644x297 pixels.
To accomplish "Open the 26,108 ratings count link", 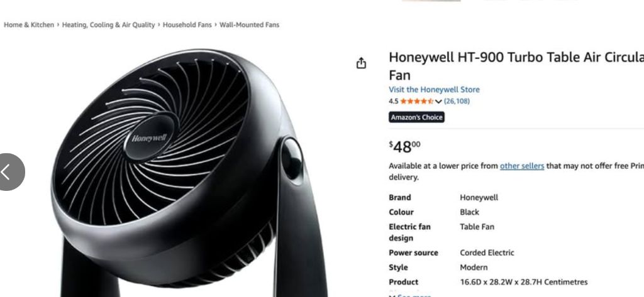I will (x=457, y=101).
